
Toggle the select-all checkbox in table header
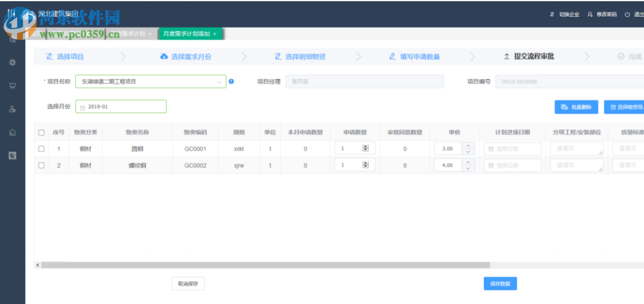tap(41, 132)
